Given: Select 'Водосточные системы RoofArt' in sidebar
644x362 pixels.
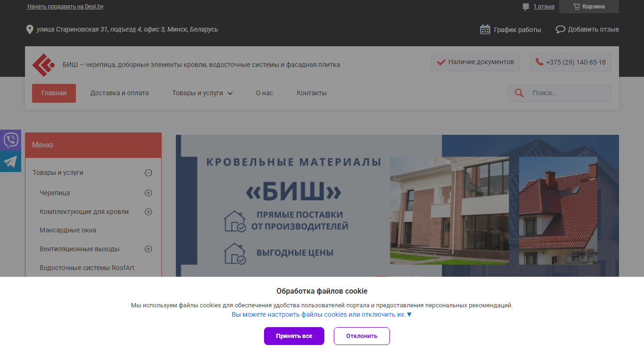Looking at the screenshot, I should click(x=87, y=268).
